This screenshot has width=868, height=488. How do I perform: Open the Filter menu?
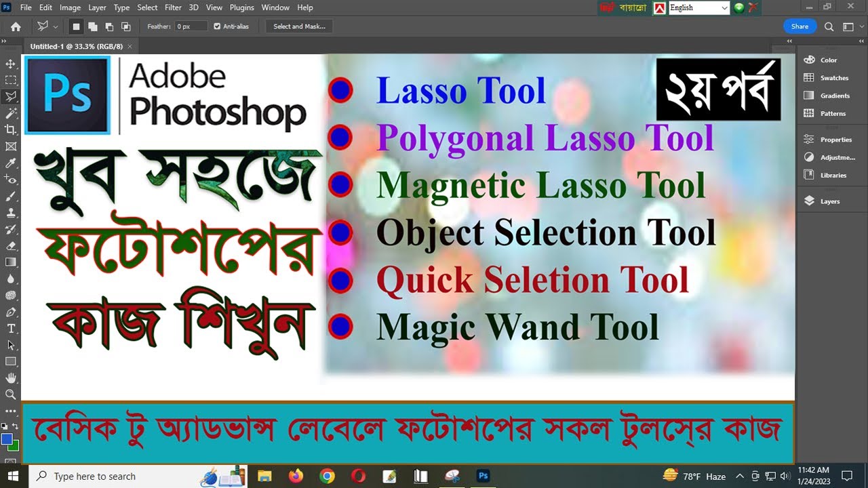[x=173, y=7]
